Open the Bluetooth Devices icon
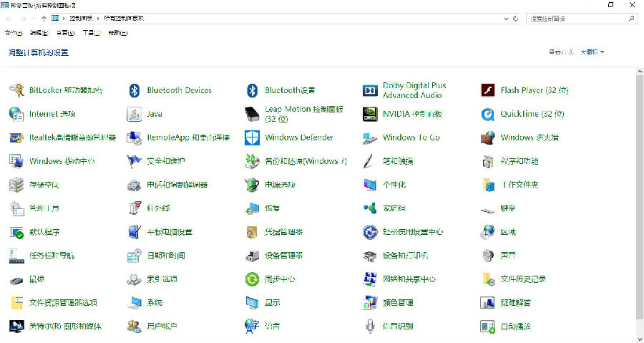The height and width of the screenshot is (343, 644). (134, 90)
